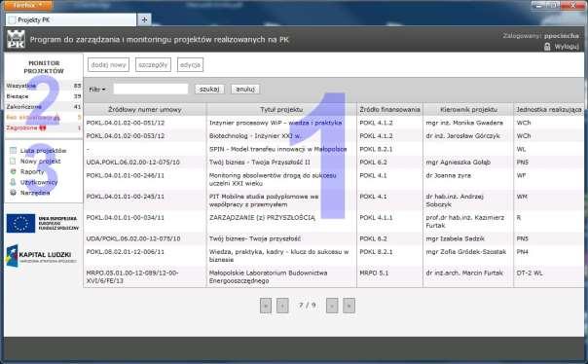Open Raporty link
588x364 pixels.
coord(32,171)
